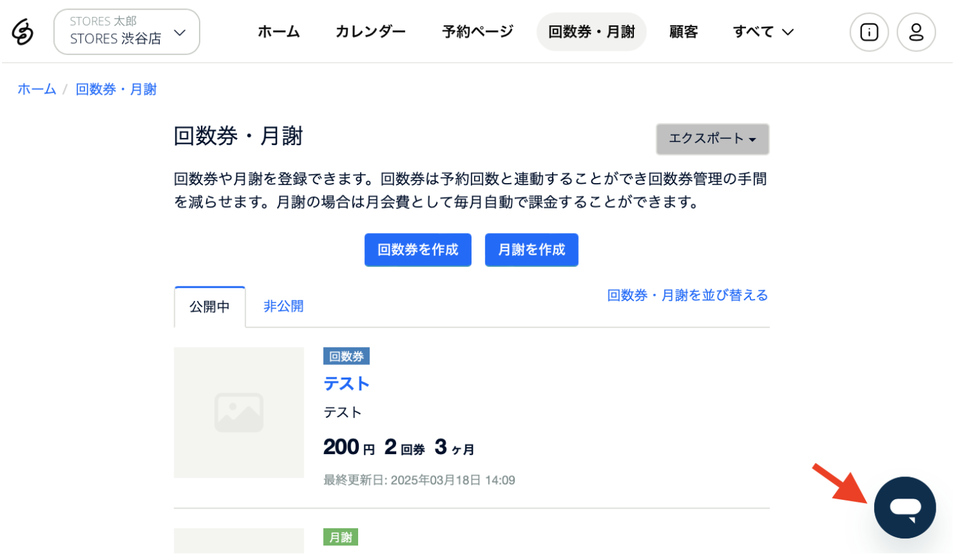Viewport: 966px width, 560px height.
Task: Click the 200 円 price text
Action: click(x=349, y=447)
